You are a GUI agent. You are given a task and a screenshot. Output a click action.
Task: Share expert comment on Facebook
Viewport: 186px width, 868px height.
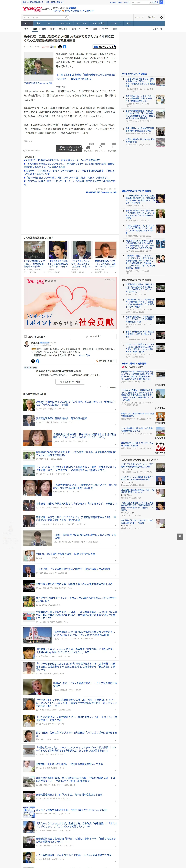(38, 361)
